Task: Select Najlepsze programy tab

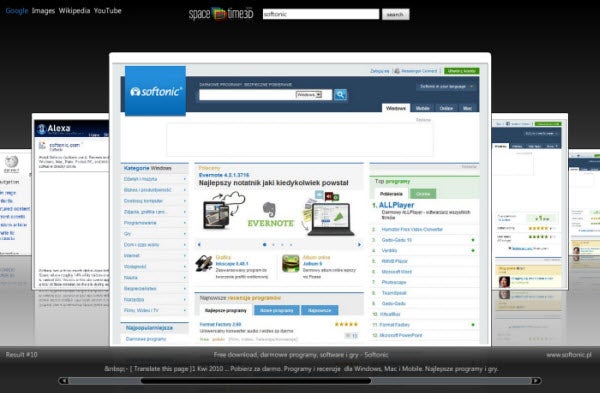Action: click(x=226, y=310)
